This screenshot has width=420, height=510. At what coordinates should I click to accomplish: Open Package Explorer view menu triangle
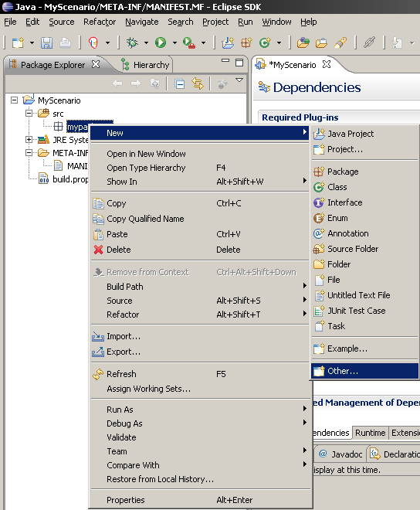point(239,80)
